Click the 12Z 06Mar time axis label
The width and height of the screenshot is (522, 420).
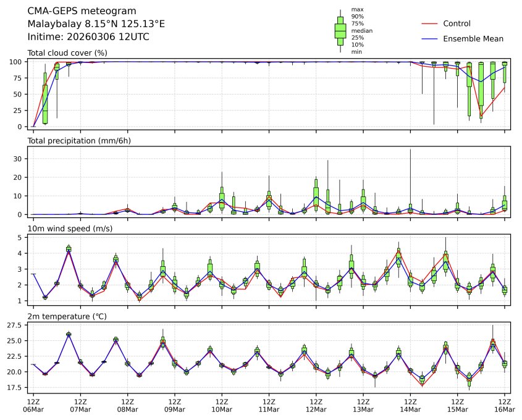coord(33,406)
